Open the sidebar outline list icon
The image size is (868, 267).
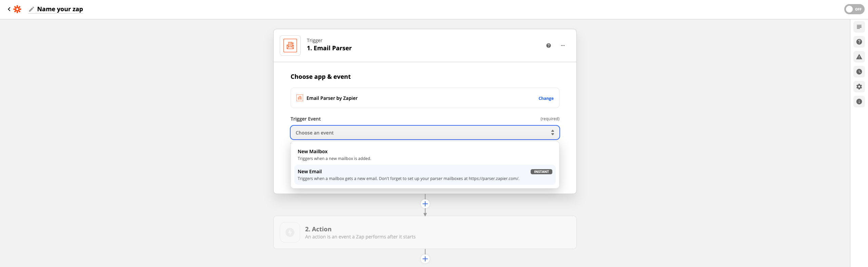click(x=859, y=27)
